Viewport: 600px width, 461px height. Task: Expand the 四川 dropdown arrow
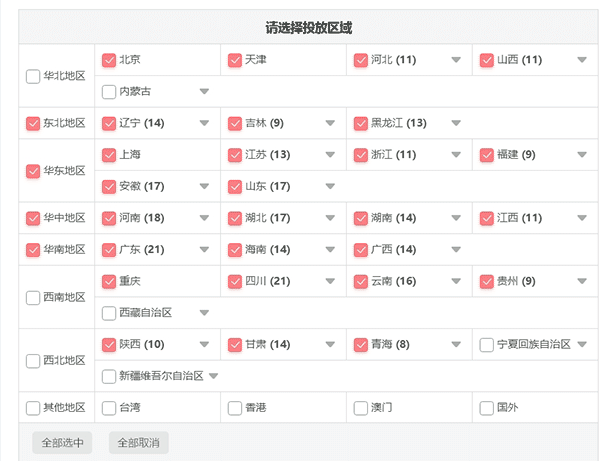[x=330, y=282]
